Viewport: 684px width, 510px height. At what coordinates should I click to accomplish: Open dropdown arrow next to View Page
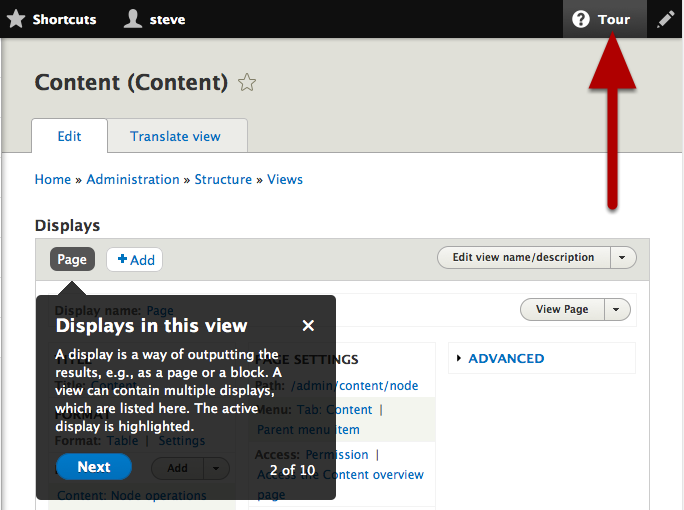coord(617,309)
